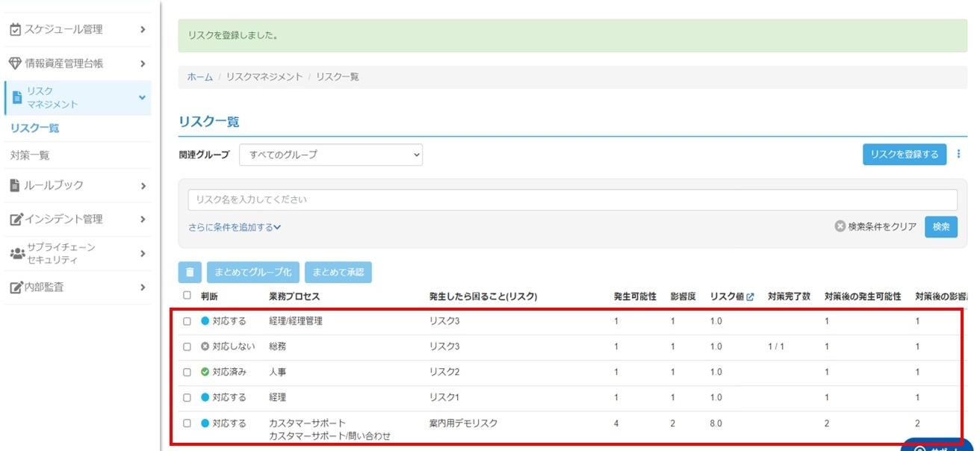Expand ルールブック chevron arrow
Screen dimensions: 980x451
[x=142, y=185]
